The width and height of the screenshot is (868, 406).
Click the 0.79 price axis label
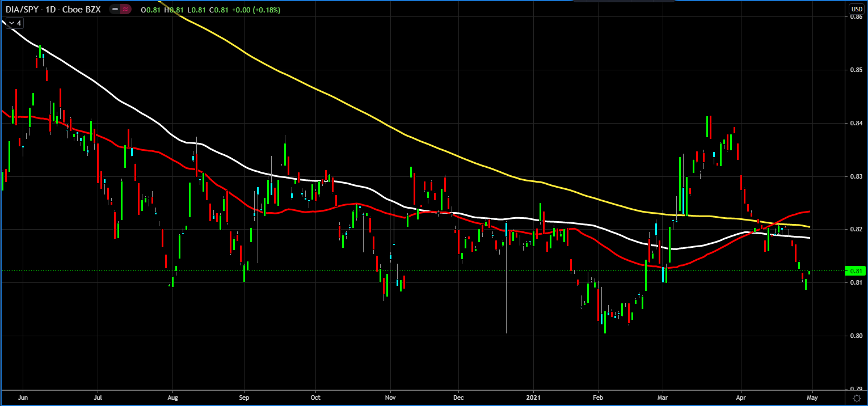click(x=857, y=389)
